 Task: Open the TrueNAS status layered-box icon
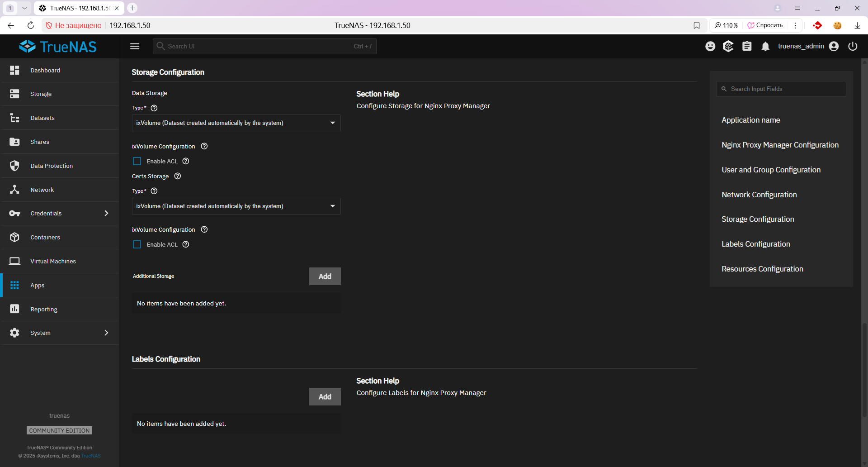coord(728,46)
